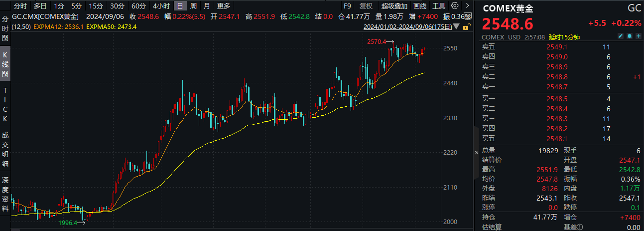Click the date range 2024/01/02-2024/09/06 link
Screen dimensions: 644x231
(408, 27)
